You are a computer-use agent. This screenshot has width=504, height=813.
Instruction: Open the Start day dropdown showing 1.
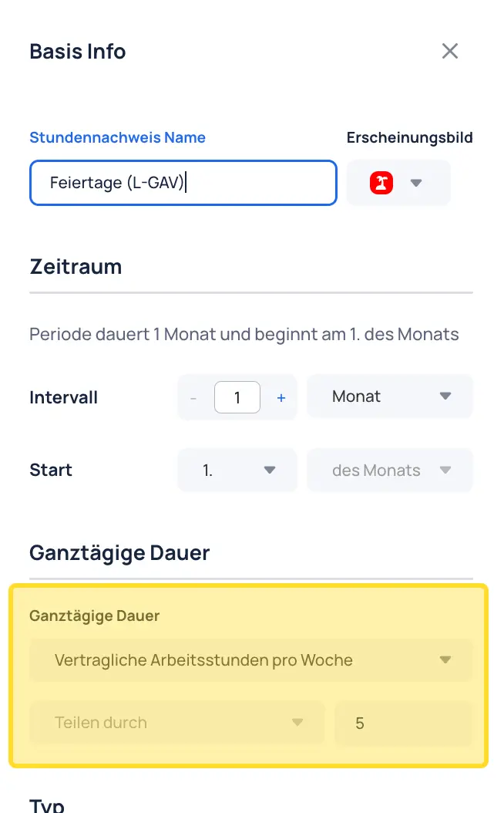point(237,470)
